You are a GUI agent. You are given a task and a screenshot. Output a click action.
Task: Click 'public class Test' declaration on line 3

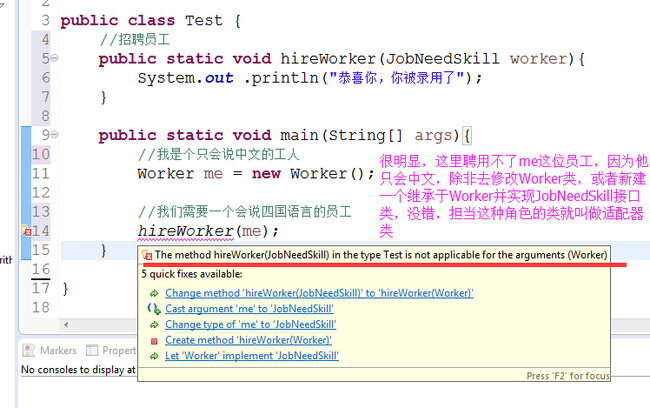150,20
